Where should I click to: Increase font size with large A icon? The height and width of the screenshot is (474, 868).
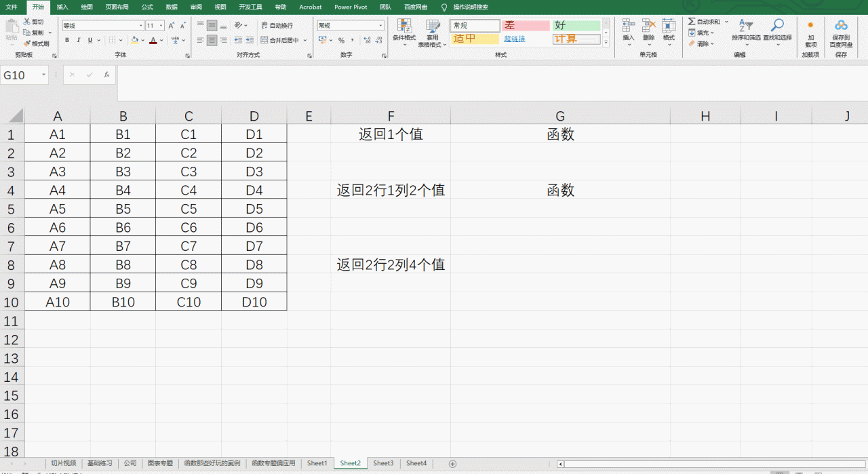pos(172,26)
